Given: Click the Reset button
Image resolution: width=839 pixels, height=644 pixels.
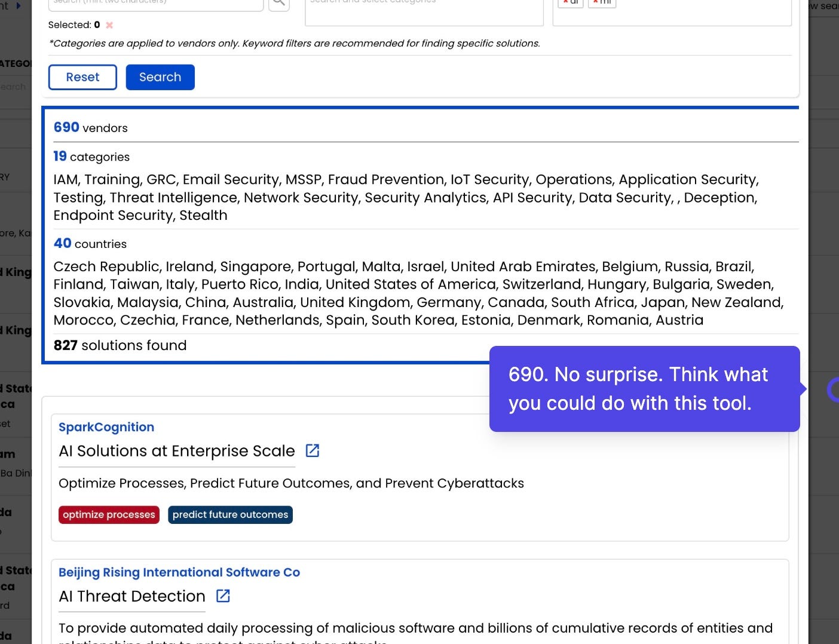Looking at the screenshot, I should 82,77.
